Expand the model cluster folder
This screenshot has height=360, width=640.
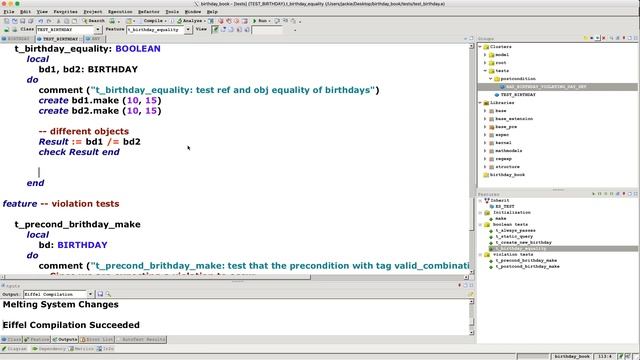pos(485,55)
